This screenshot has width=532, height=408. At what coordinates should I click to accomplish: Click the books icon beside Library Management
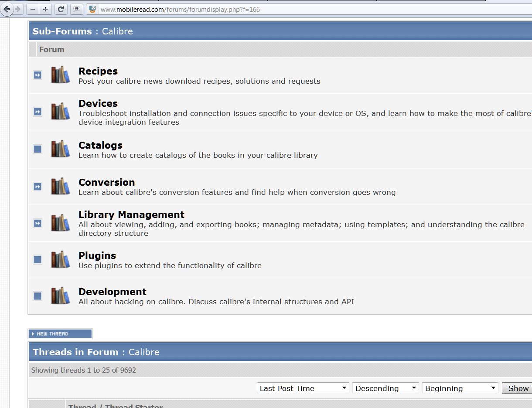60,223
